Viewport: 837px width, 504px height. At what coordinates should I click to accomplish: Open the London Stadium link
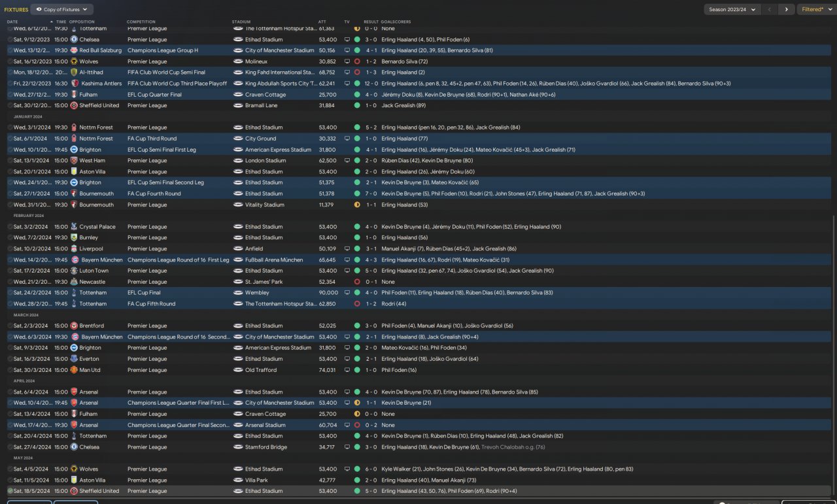pyautogui.click(x=265, y=161)
